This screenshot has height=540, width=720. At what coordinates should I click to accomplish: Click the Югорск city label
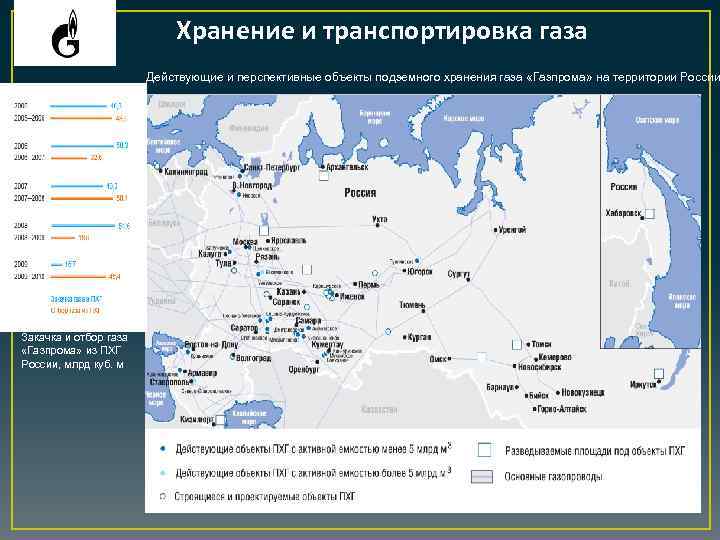[x=420, y=272]
